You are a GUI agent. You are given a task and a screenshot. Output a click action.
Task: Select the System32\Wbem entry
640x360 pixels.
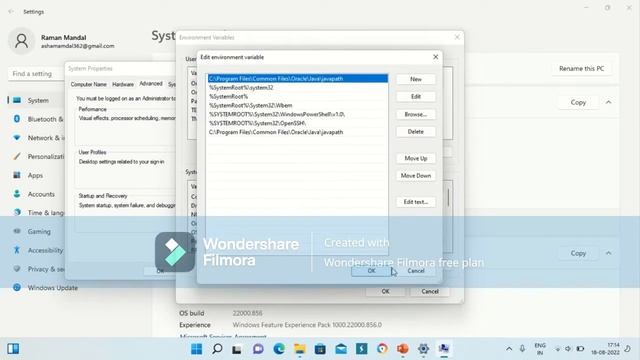point(298,105)
